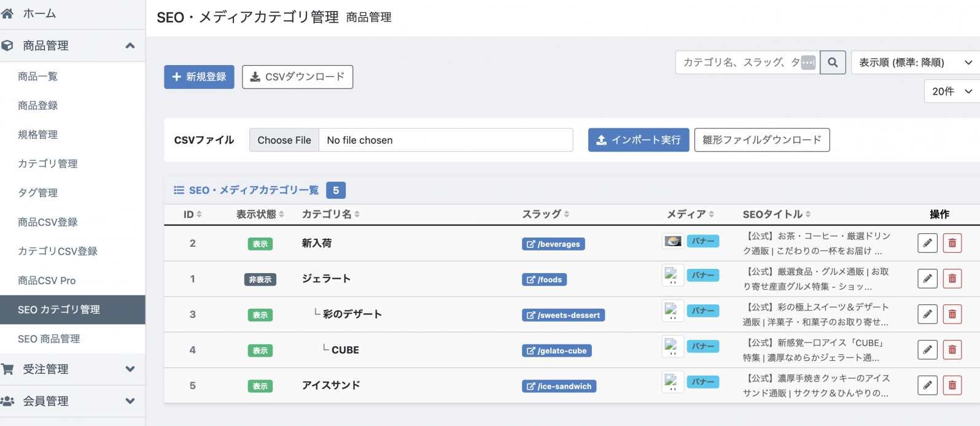Edit the ジェラート row with pencil icon
Viewport: 980px width, 426px height.
(928, 279)
